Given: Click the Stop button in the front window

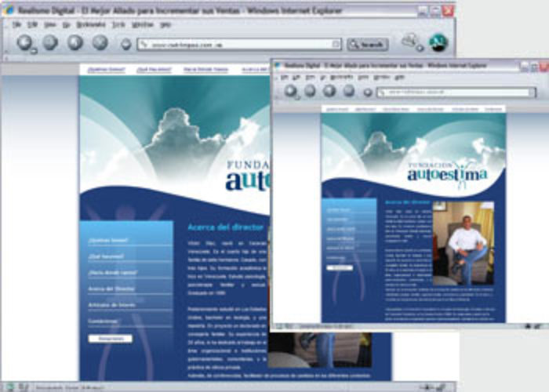Looking at the screenshot, I should (x=349, y=91).
